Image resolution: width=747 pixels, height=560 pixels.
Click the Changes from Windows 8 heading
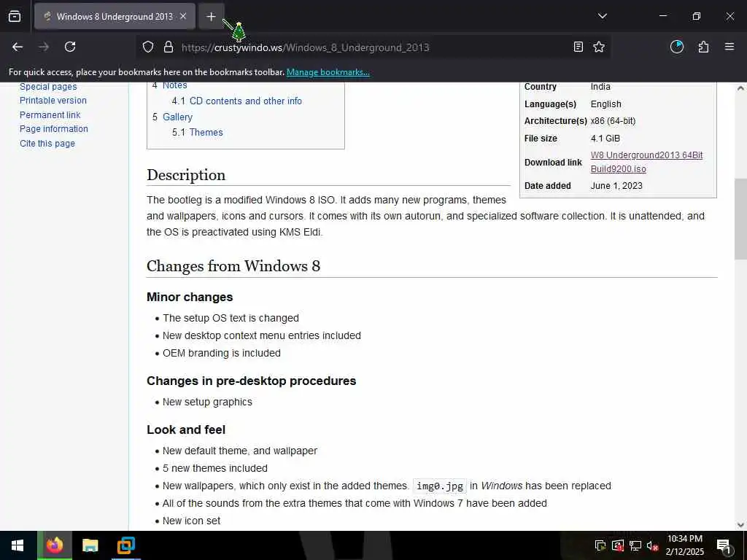click(x=233, y=265)
